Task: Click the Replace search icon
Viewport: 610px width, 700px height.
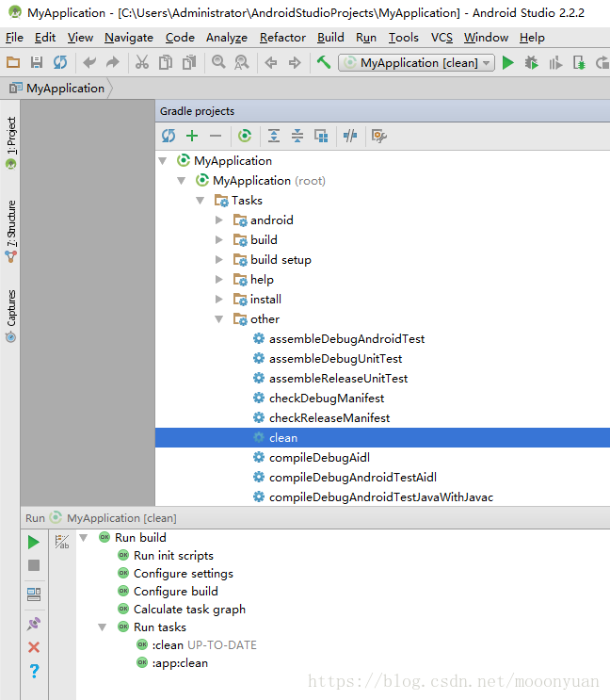Action: (x=242, y=62)
